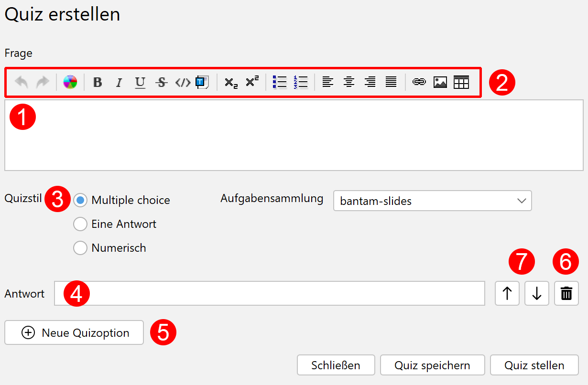Image resolution: width=588 pixels, height=385 pixels.
Task: Click 'Neue Quizoption' to add an answer
Action: pyautogui.click(x=74, y=332)
